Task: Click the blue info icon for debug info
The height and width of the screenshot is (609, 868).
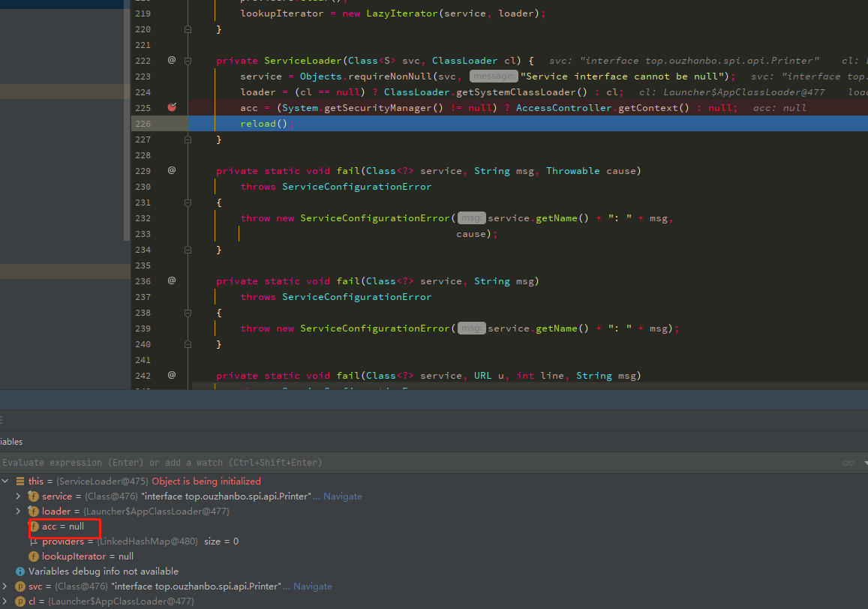Action: coord(20,571)
